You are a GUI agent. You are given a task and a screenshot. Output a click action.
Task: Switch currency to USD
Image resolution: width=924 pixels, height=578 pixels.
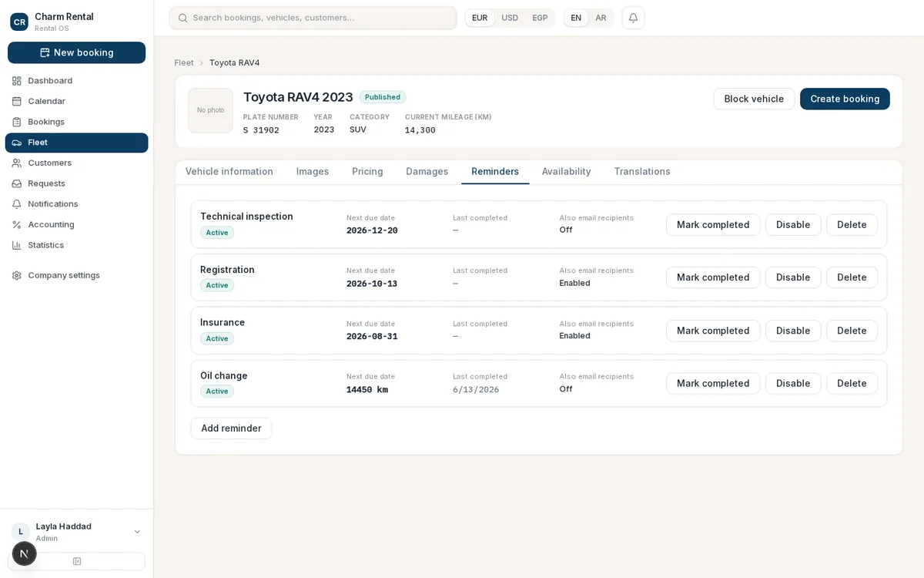pyautogui.click(x=510, y=18)
